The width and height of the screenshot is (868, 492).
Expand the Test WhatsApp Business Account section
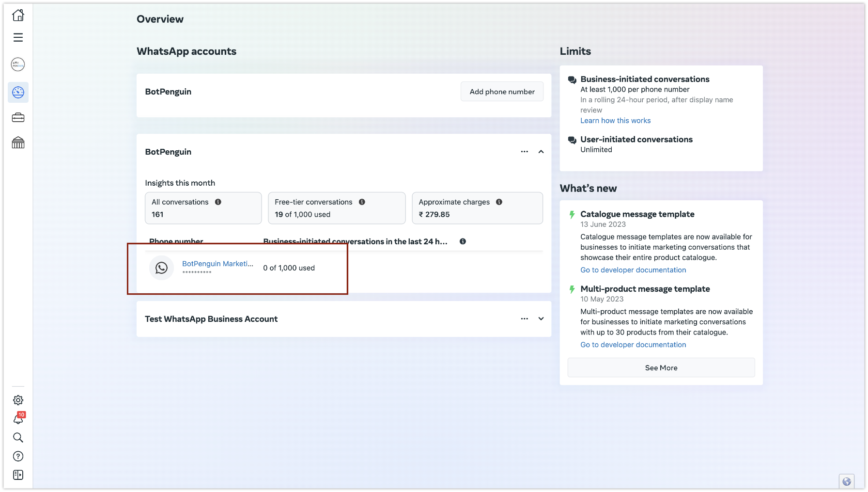(541, 319)
